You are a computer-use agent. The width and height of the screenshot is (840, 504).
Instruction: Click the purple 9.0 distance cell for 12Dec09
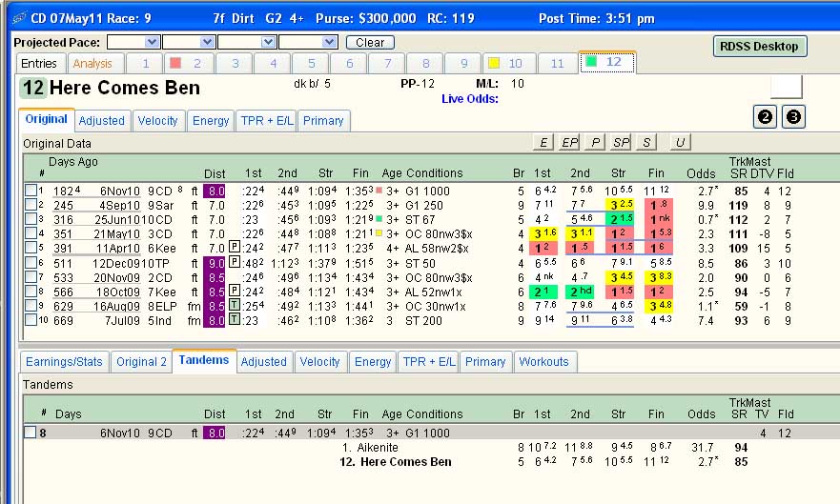(215, 263)
